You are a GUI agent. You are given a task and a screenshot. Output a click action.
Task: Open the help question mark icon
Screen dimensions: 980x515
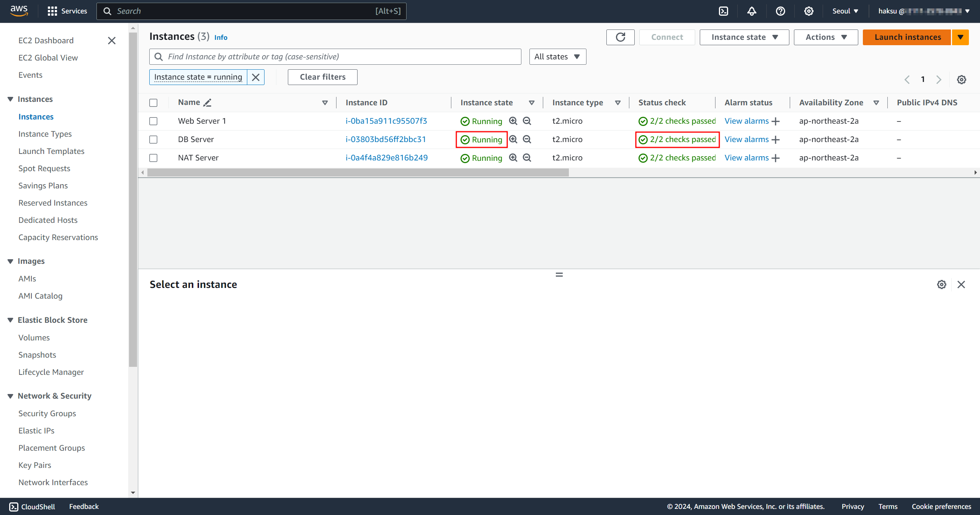point(780,11)
